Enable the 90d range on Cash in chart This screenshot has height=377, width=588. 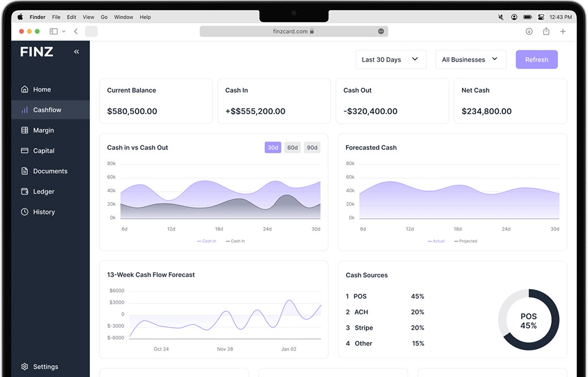(312, 147)
